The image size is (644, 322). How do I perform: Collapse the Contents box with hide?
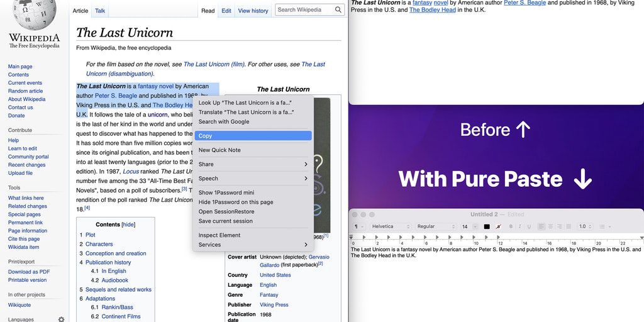128,225
